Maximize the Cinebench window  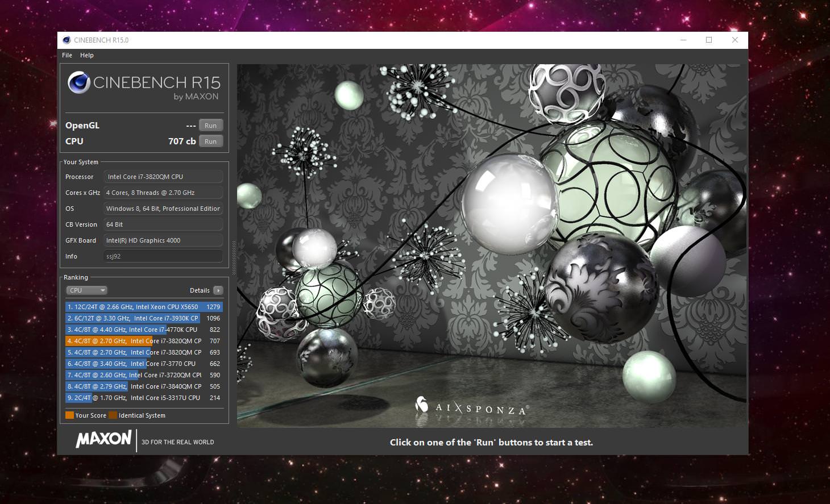(709, 40)
